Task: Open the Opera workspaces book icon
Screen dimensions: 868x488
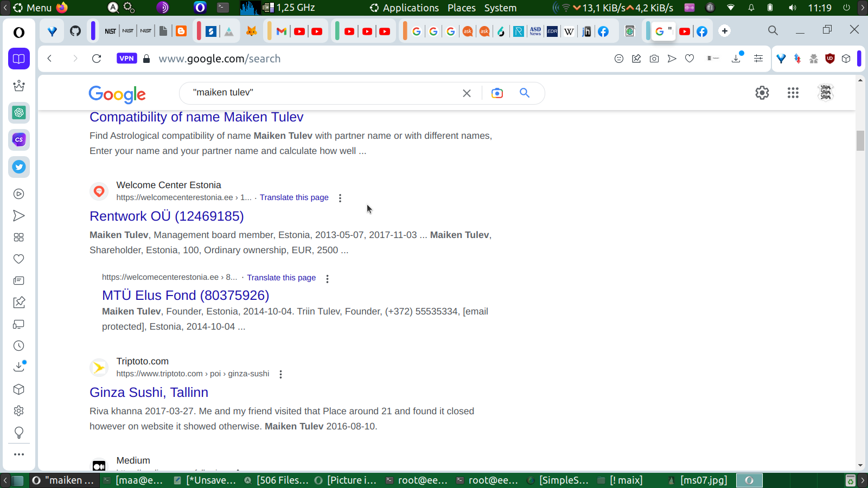Action: 19,59
